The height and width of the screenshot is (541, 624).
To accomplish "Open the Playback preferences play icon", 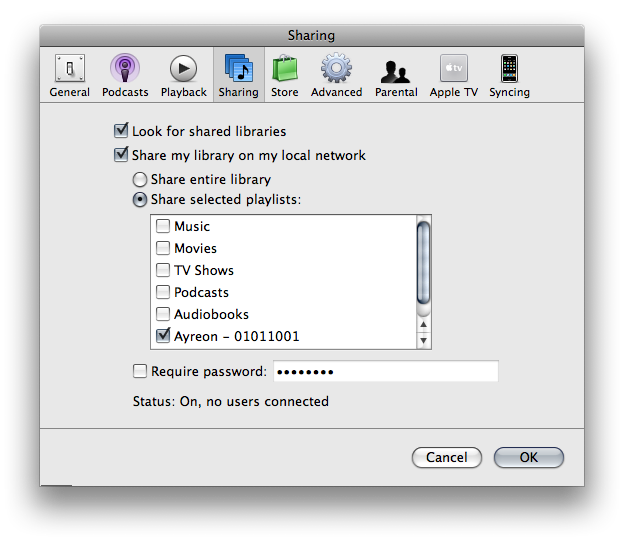I will [x=183, y=68].
